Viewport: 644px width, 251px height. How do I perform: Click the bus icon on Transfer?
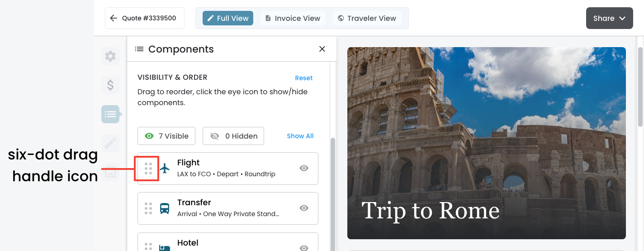(165, 208)
